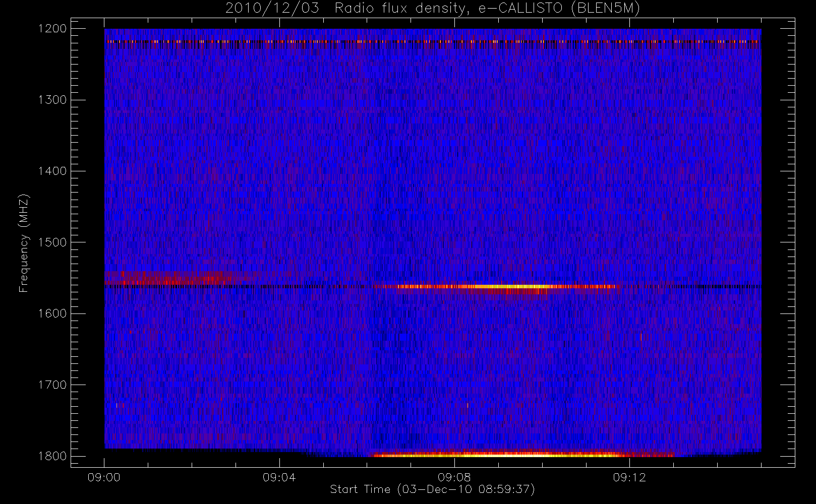Screen dimensions: 816x504
Task: Click the 1600 frequency axis label
Action: click(x=52, y=313)
